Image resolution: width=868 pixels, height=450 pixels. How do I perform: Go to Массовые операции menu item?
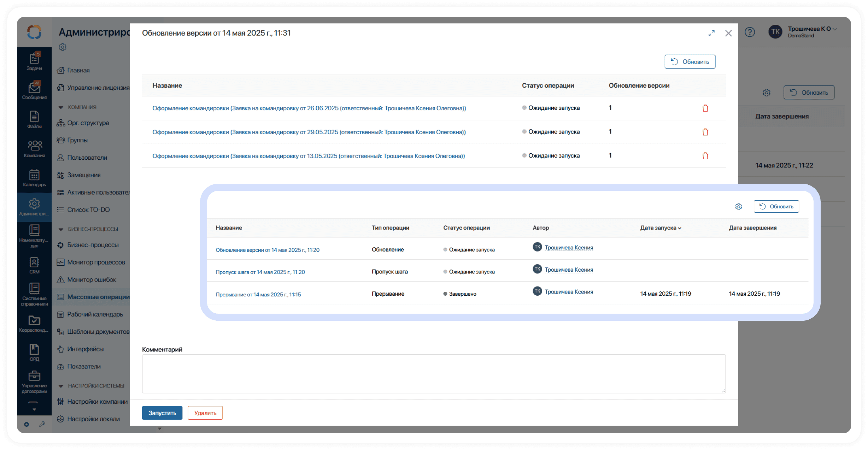(x=98, y=297)
